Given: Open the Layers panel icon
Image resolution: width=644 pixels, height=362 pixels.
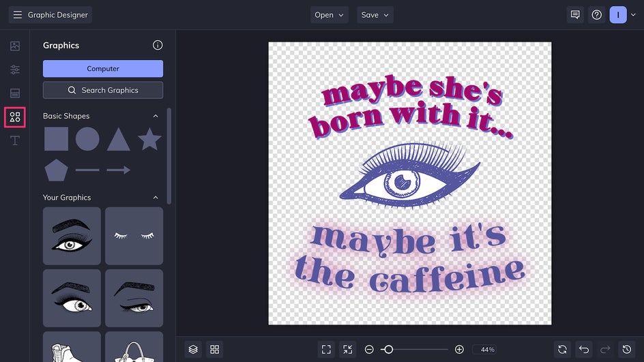Looking at the screenshot, I should (x=193, y=349).
